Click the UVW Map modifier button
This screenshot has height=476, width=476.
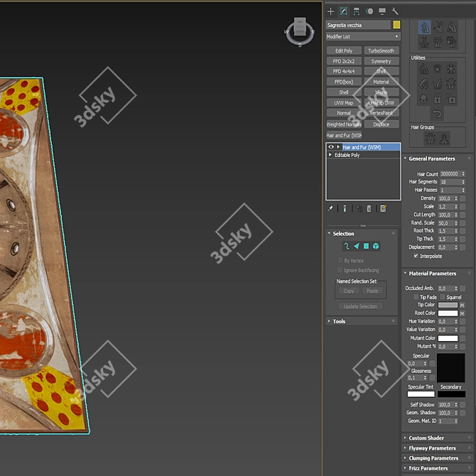344,102
